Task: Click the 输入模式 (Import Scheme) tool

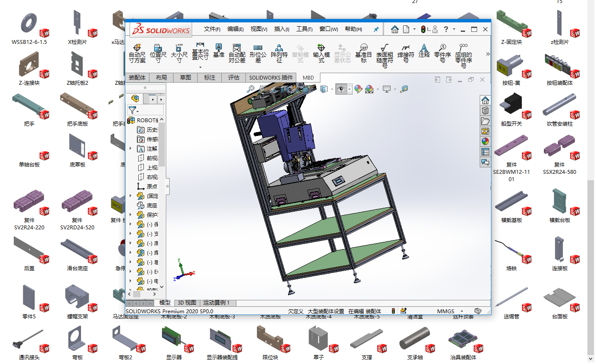Action: [x=321, y=53]
